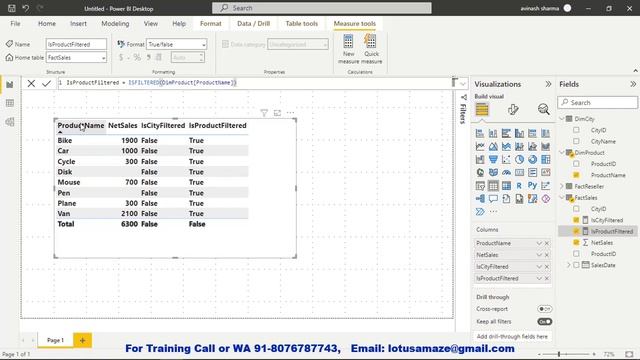Collapse the Fields pane
This screenshot has height=360, width=640.
click(633, 84)
